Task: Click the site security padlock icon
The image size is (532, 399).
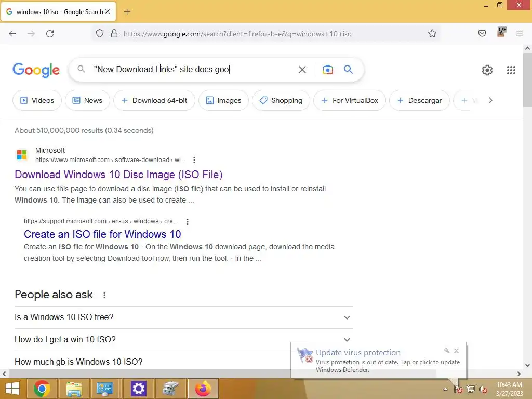Action: point(114,34)
